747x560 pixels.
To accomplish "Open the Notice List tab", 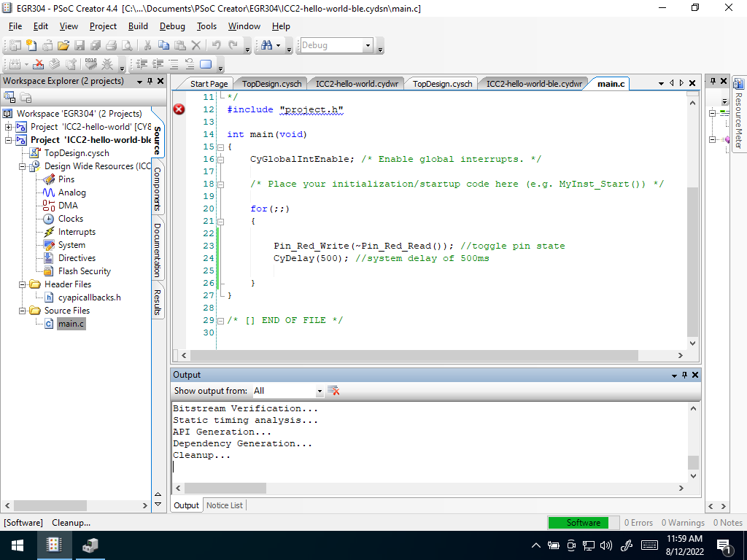I will (225, 505).
